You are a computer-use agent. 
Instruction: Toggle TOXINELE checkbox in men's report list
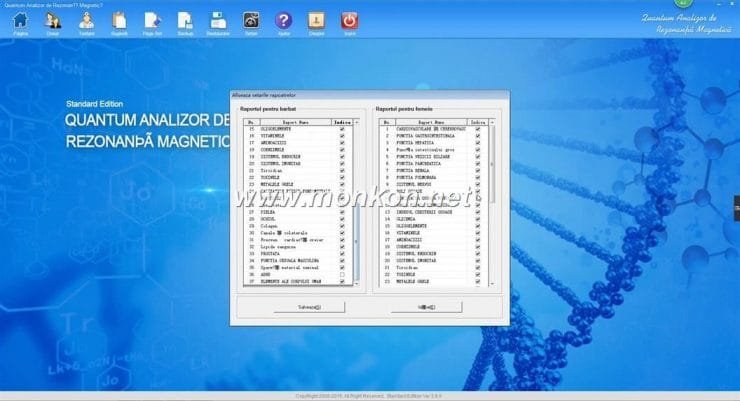(x=342, y=177)
